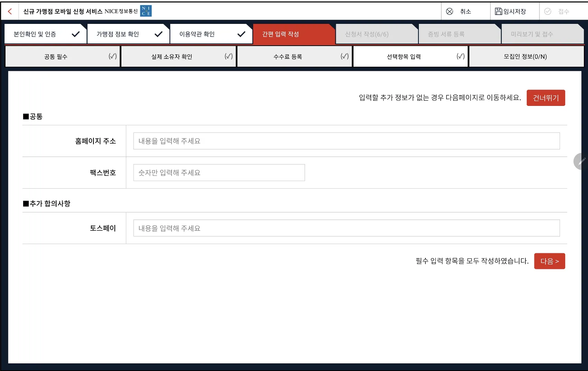Click the 필수 입력 항목을 모두 작성하였습니다 message
The width and height of the screenshot is (588, 371).
[472, 261]
